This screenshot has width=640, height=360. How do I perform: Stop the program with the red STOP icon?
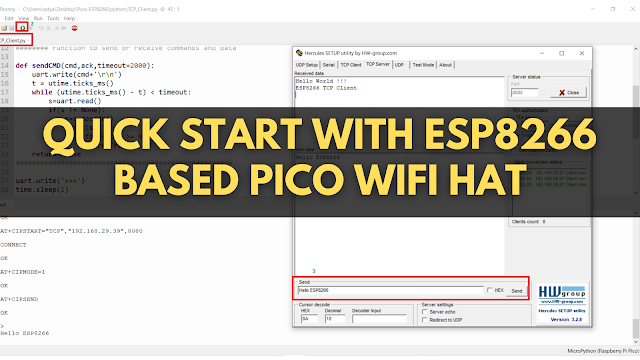pos(74,28)
